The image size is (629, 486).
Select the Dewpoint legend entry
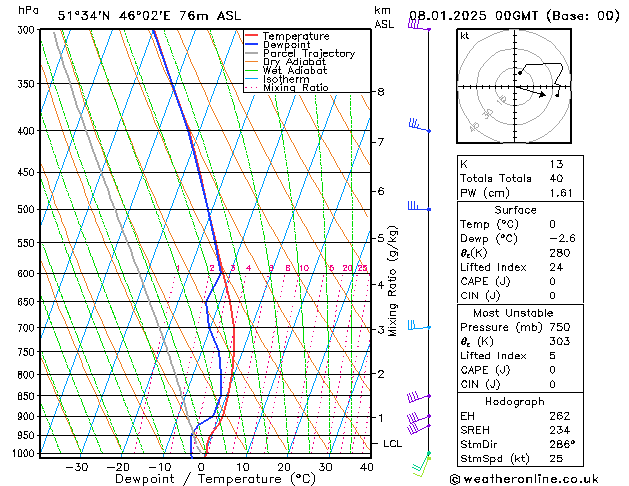click(x=293, y=45)
